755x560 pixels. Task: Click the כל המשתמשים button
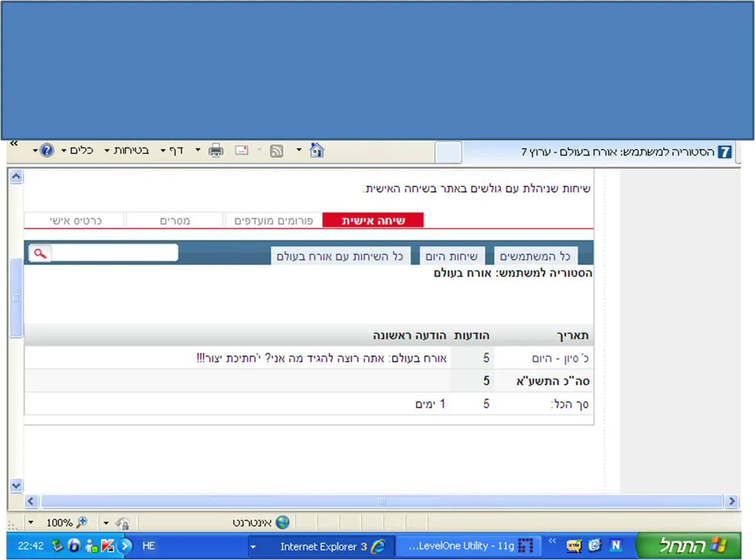tap(535, 256)
